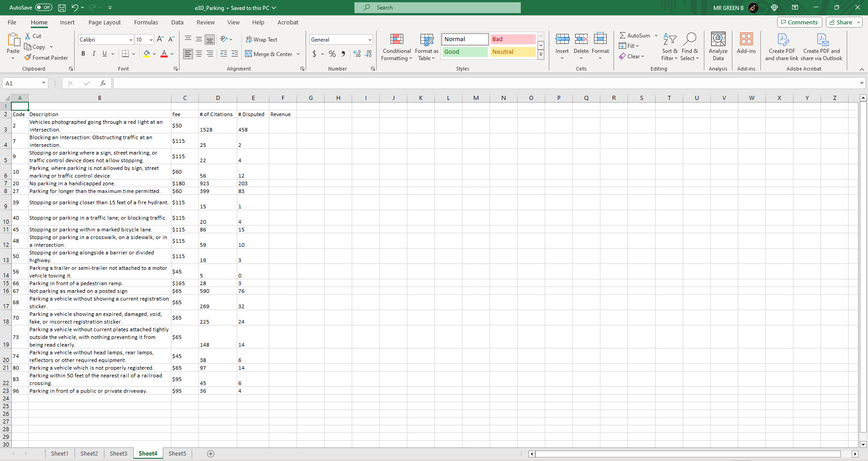Expand the Name Box dropdown arrow

(44, 83)
